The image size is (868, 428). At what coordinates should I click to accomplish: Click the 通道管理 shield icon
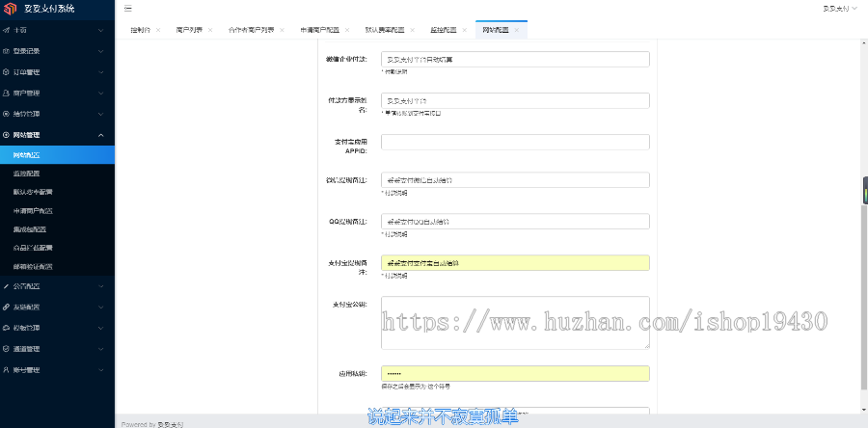(6, 349)
